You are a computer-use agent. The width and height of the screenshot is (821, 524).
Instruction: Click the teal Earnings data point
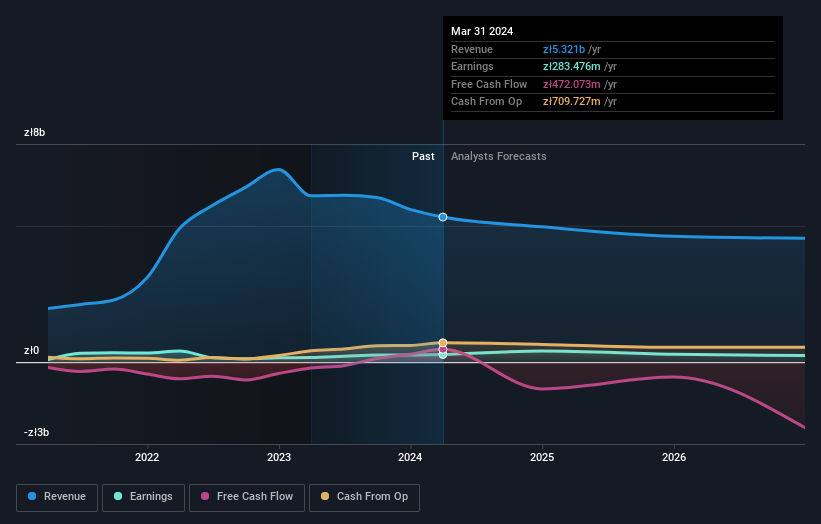pos(443,355)
